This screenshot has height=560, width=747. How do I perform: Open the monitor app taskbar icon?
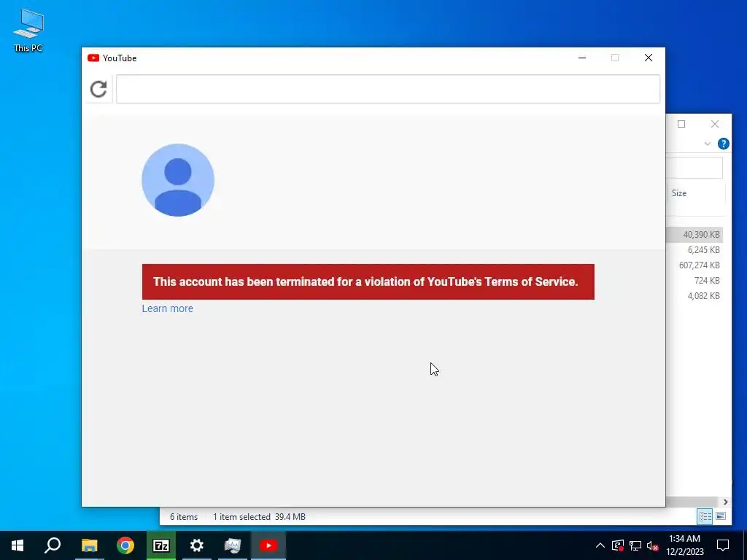(x=233, y=545)
